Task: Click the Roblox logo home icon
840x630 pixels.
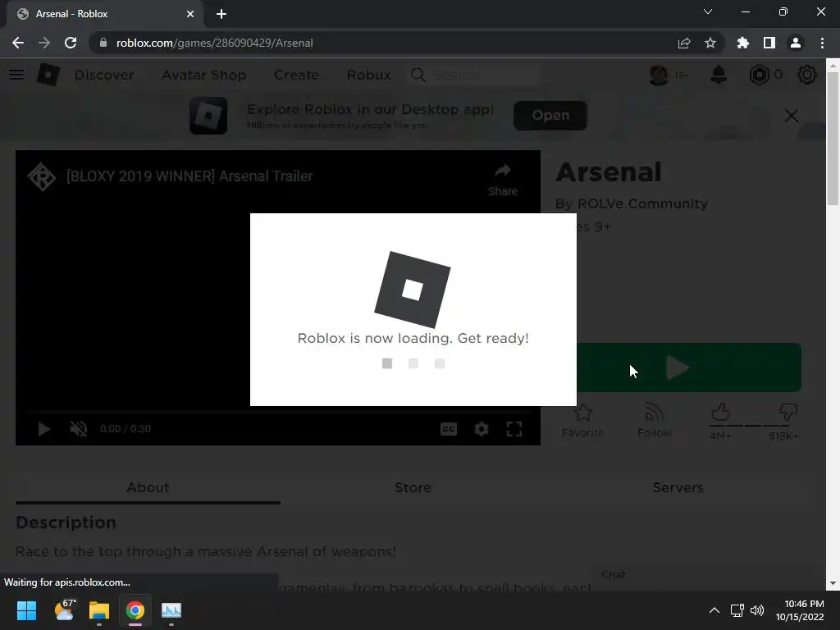Action: (48, 75)
